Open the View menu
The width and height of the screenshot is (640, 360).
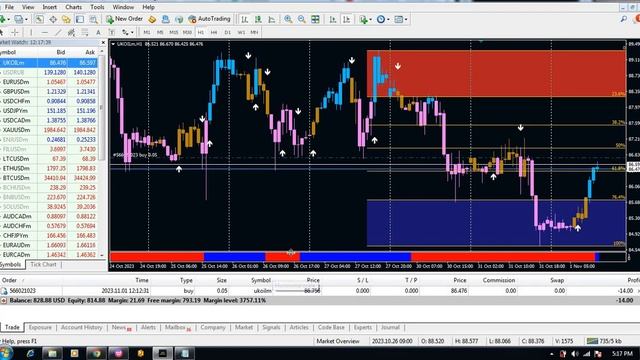(28, 7)
